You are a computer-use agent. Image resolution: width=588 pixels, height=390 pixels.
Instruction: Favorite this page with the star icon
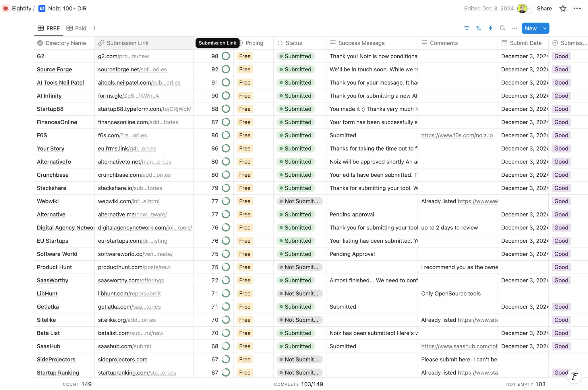click(x=563, y=9)
